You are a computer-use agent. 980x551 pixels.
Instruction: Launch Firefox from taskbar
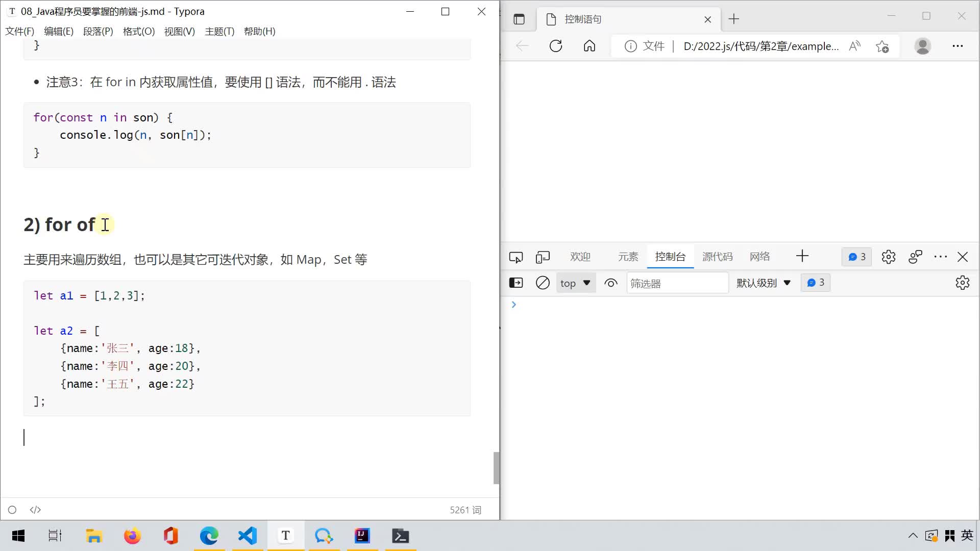[x=132, y=536]
